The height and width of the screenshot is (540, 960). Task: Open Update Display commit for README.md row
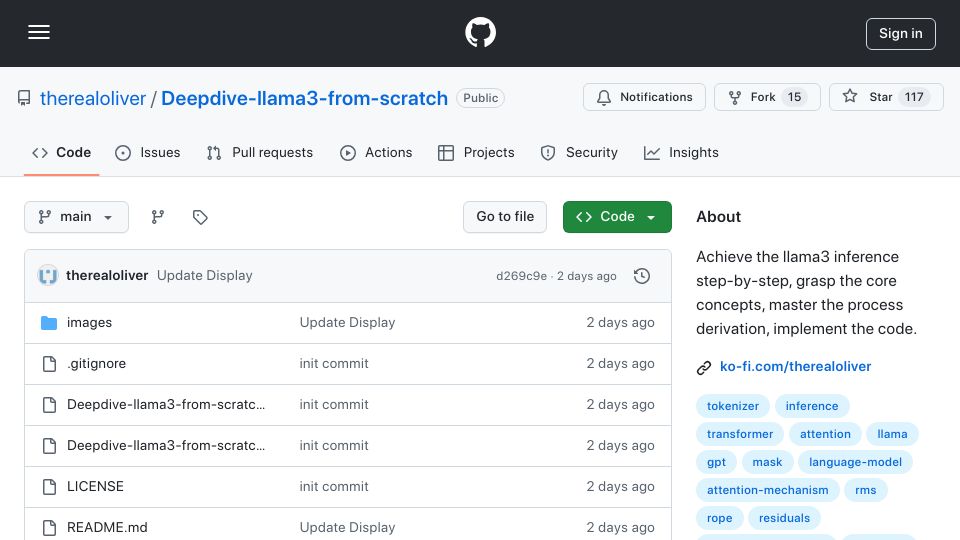click(x=347, y=527)
